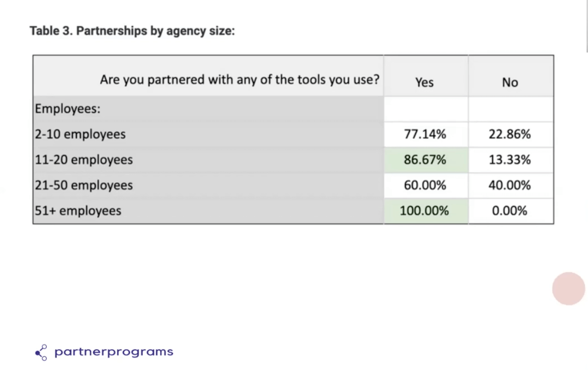The width and height of the screenshot is (588, 374).
Task: Select the 60.00% cell
Action: [x=426, y=185]
